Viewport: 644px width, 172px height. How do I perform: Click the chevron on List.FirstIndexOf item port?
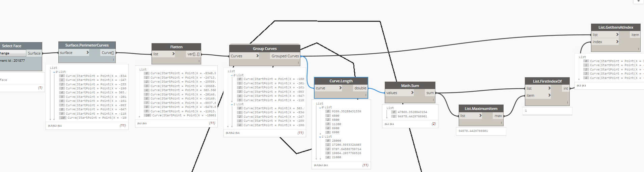[549, 95]
